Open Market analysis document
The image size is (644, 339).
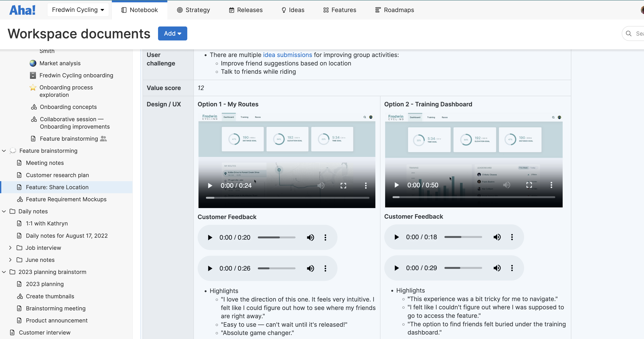coord(60,63)
